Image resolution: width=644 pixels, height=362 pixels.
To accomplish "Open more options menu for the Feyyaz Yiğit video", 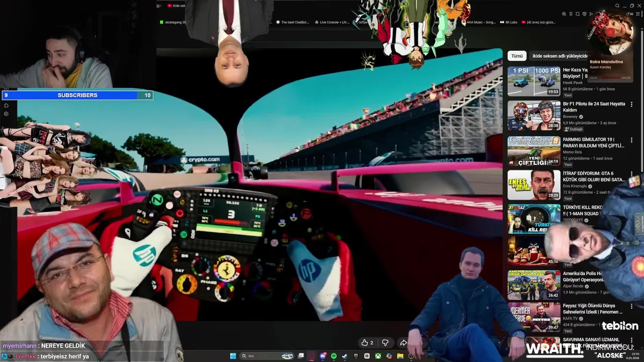I will tap(631, 306).
